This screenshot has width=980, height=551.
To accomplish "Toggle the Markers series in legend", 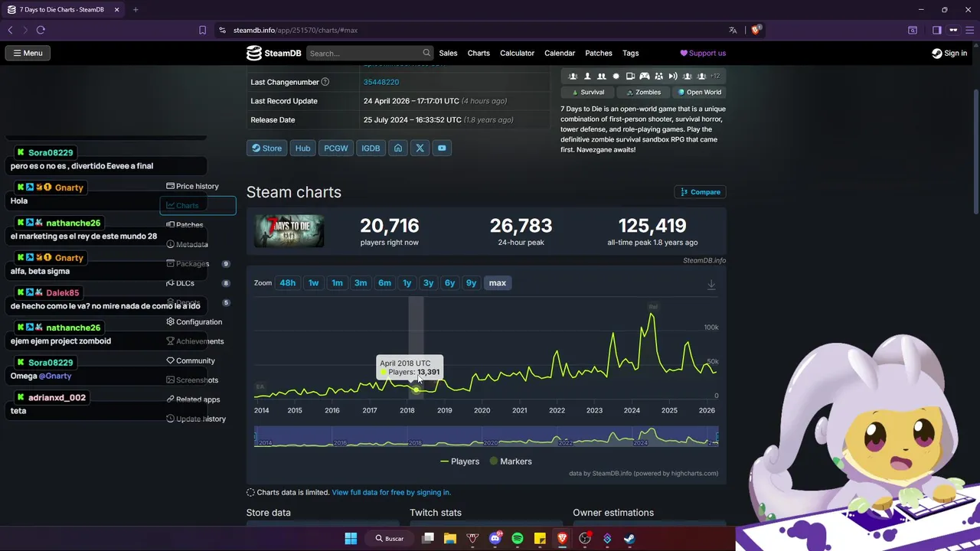I will coord(511,461).
